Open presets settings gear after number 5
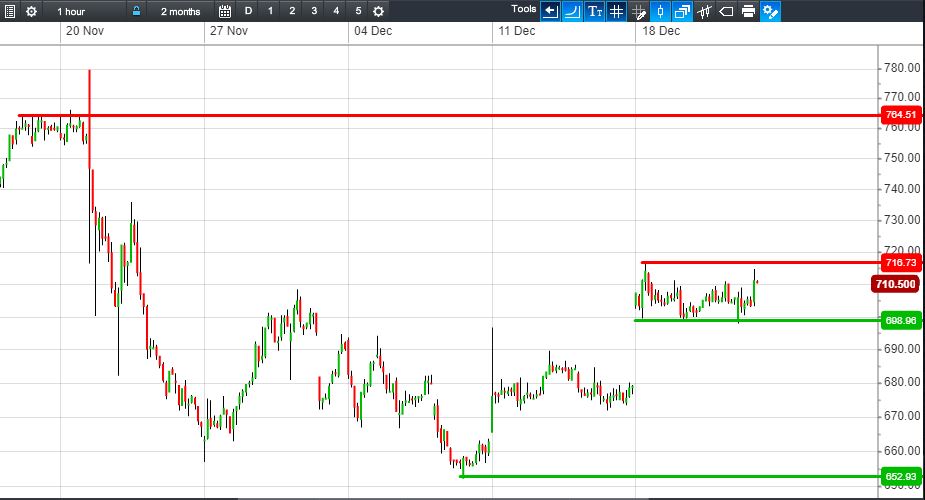 tap(379, 11)
